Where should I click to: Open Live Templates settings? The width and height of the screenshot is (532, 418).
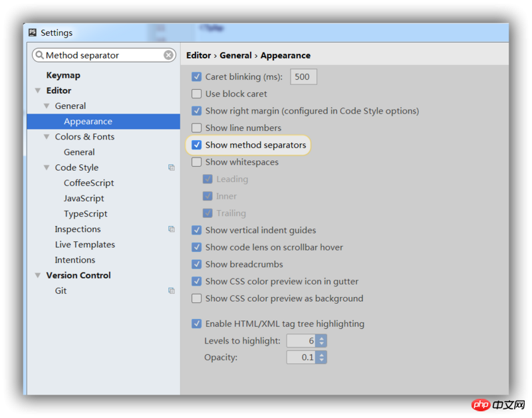[x=85, y=245]
